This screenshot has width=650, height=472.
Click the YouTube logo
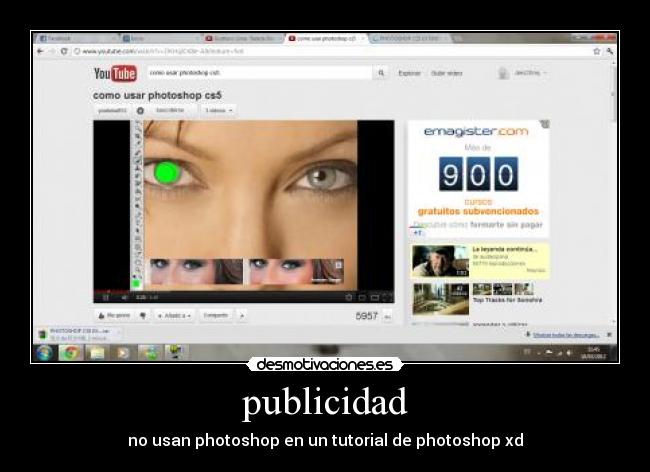115,73
